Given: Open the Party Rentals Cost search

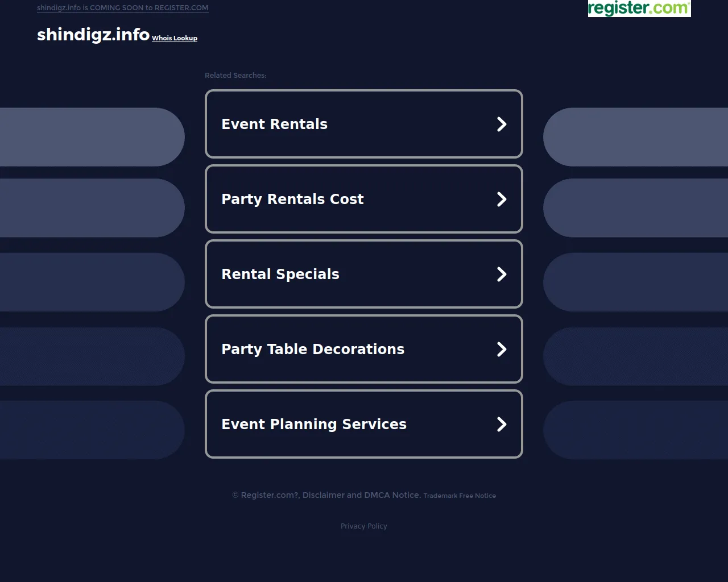Looking at the screenshot, I should pyautogui.click(x=292, y=199).
